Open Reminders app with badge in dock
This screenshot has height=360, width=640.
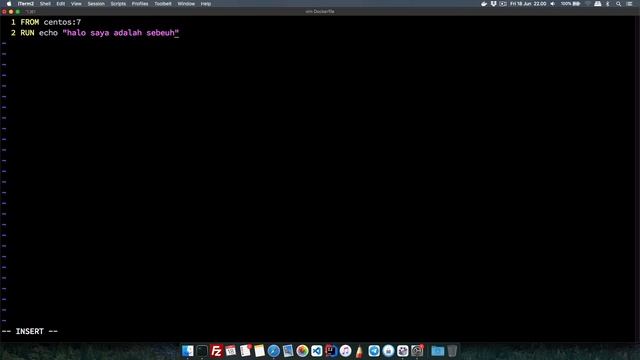point(245,351)
